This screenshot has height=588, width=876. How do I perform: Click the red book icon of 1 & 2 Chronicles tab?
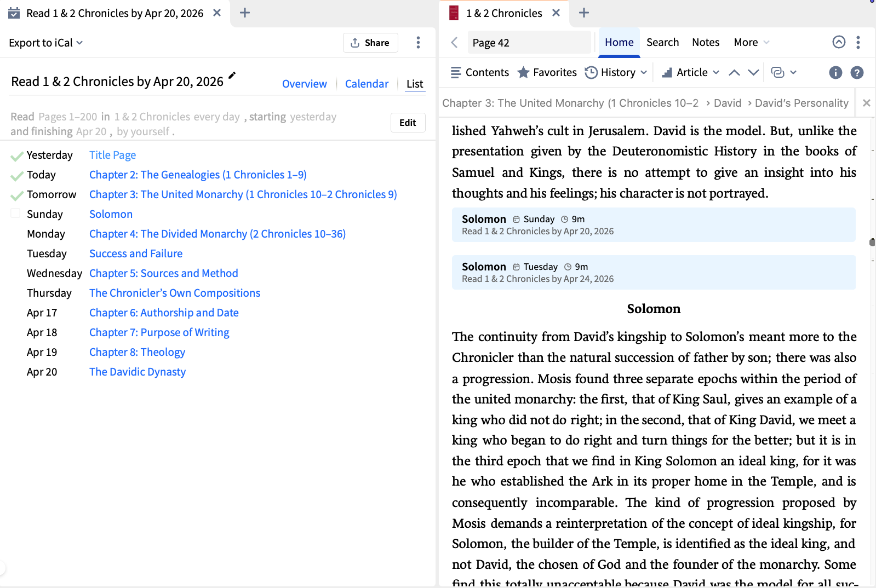[454, 13]
